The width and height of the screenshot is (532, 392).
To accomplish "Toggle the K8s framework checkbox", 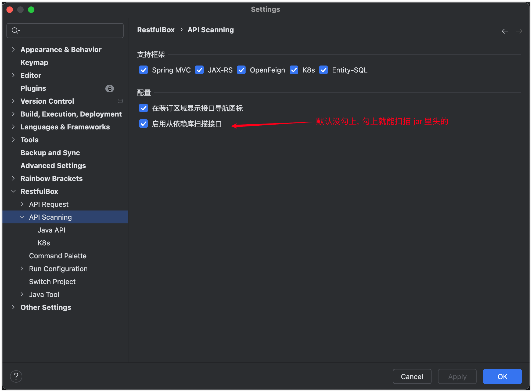I will pos(294,70).
